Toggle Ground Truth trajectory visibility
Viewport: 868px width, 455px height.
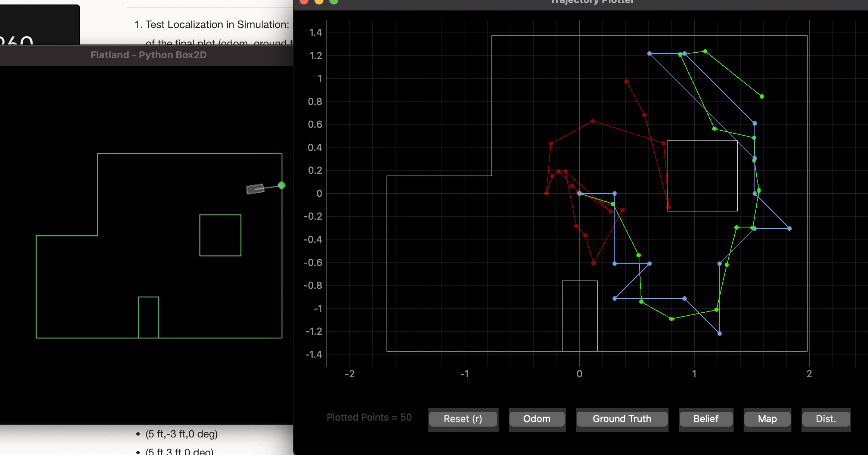pyautogui.click(x=621, y=419)
